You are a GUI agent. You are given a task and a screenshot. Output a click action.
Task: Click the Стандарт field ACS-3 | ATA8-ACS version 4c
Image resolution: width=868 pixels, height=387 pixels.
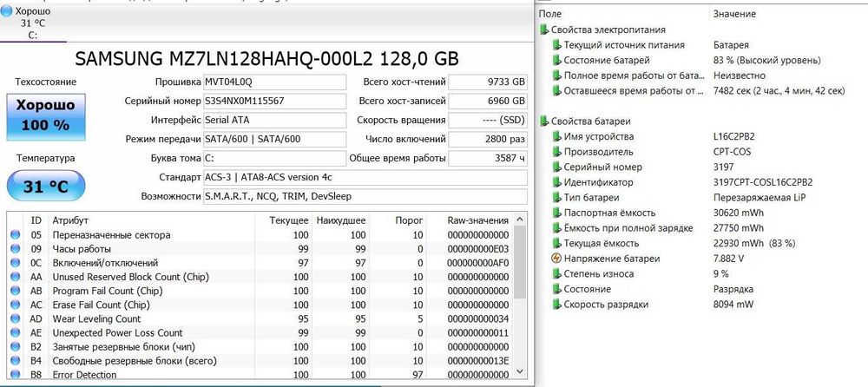[x=365, y=177]
